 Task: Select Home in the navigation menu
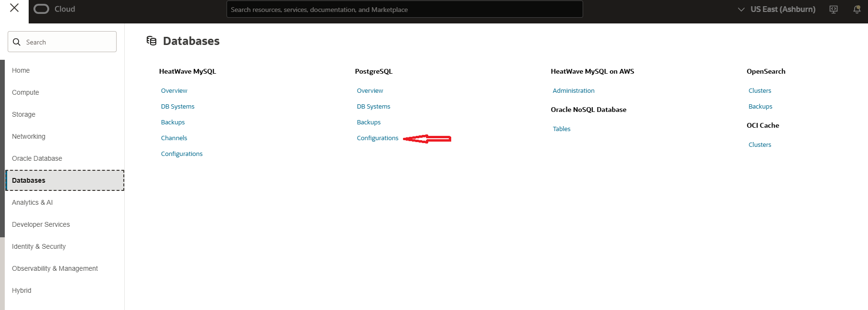click(x=21, y=70)
